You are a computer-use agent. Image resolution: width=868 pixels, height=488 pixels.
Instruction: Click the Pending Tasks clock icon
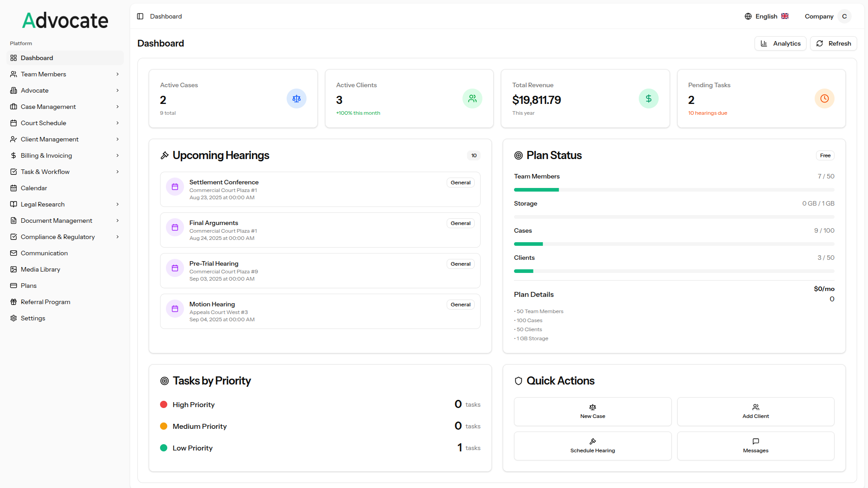click(x=824, y=99)
